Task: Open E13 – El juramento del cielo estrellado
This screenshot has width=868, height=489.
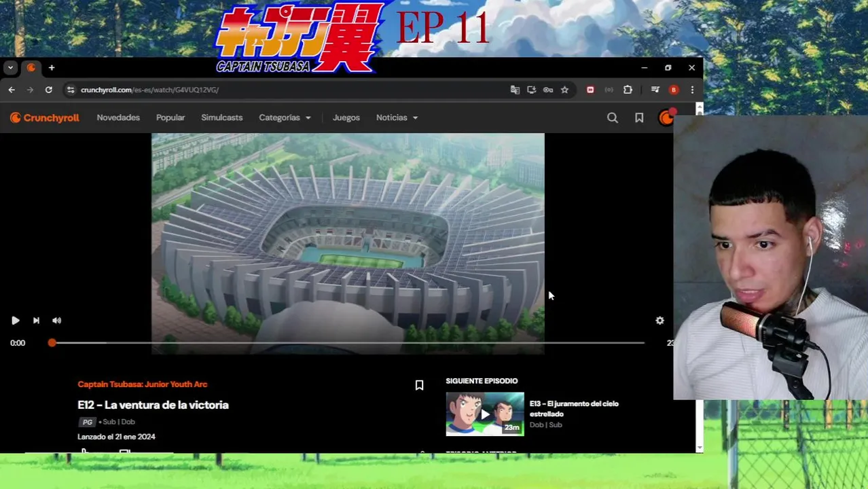Action: (574, 408)
